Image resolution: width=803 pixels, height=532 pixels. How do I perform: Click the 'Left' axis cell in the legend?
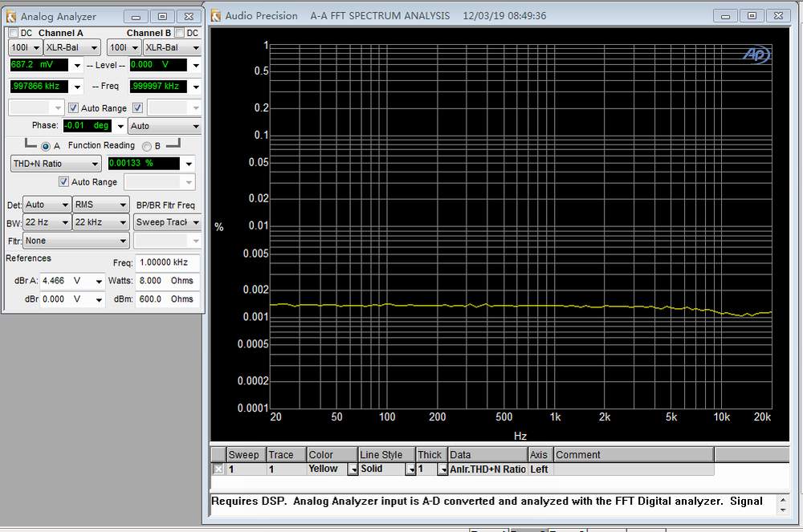[540, 469]
